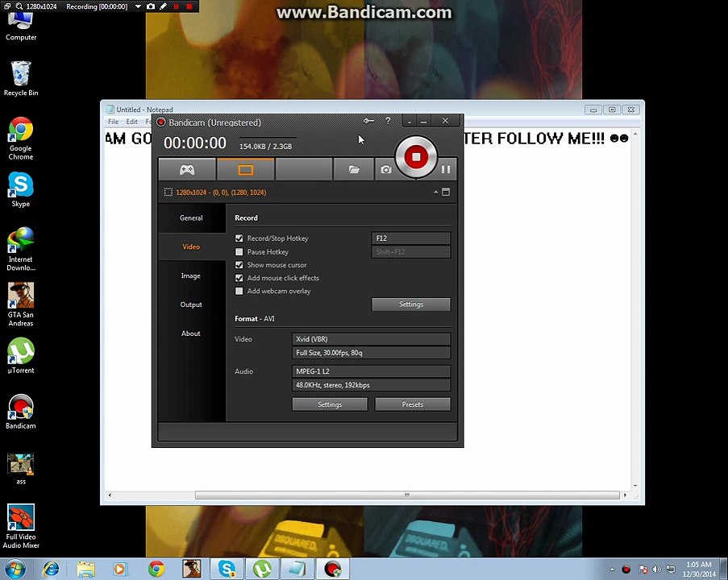This screenshot has width=728, height=580.
Task: Click Settings button under Format section
Action: pyautogui.click(x=330, y=404)
